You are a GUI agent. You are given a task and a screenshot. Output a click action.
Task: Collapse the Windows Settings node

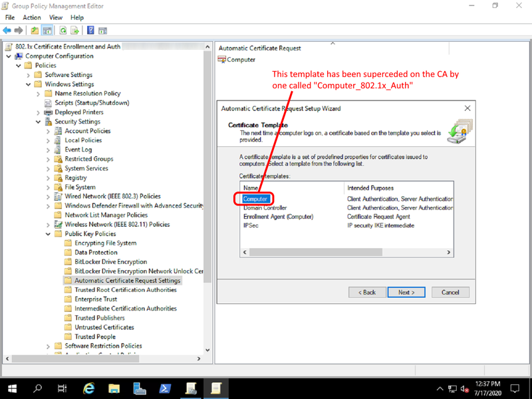[29, 84]
